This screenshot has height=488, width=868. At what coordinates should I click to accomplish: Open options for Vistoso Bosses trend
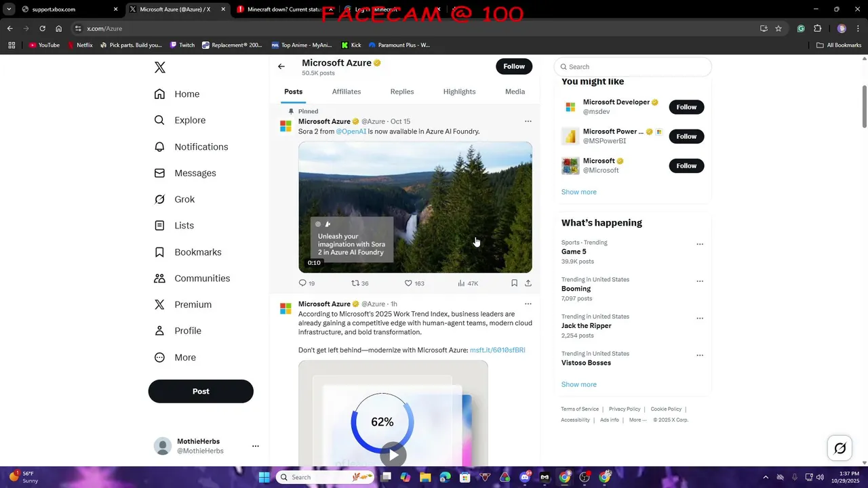click(x=700, y=355)
